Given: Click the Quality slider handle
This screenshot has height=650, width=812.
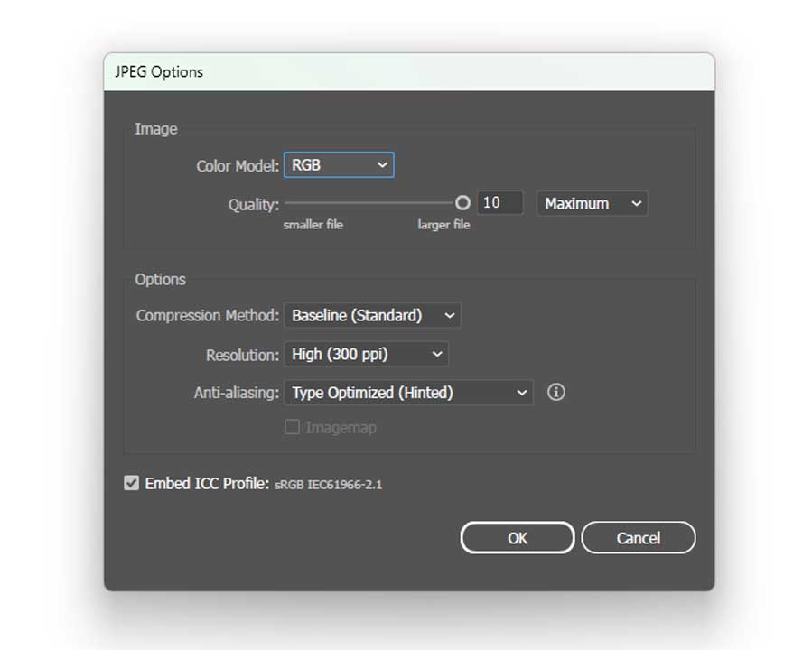Looking at the screenshot, I should [x=462, y=203].
